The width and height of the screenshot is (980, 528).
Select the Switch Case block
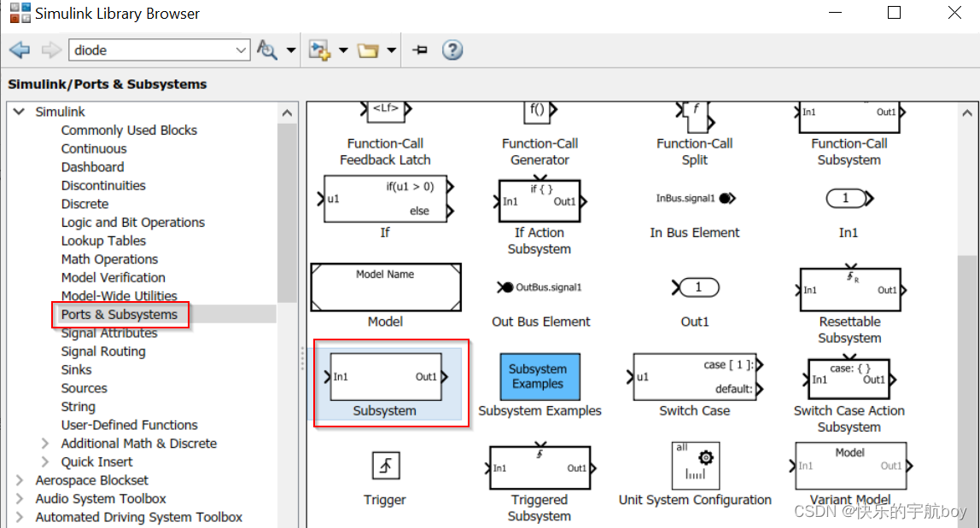(695, 377)
